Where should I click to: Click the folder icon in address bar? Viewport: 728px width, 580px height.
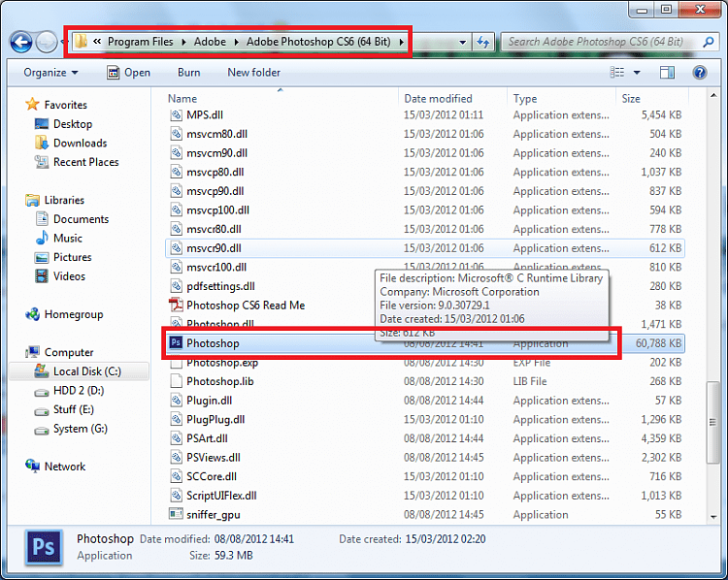81,42
